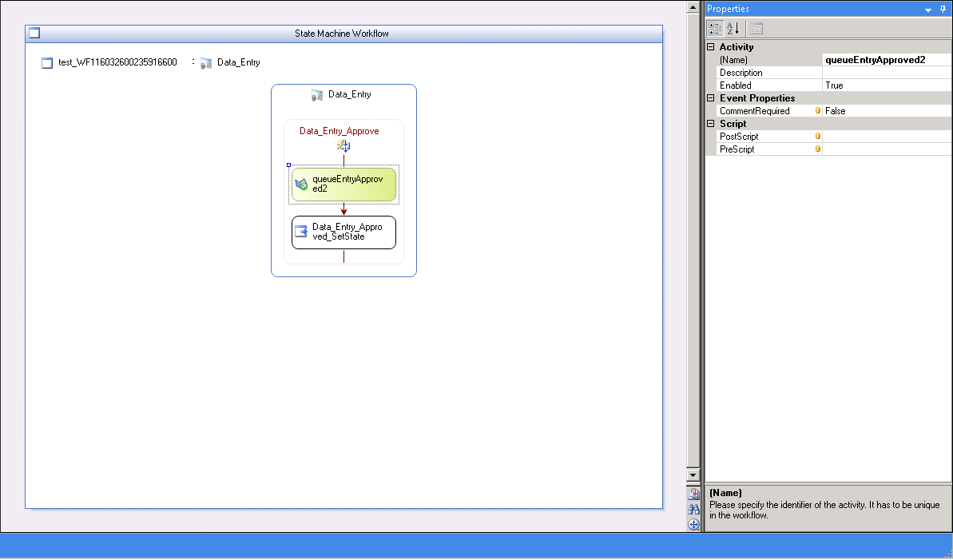Collapse the Script property category
Viewport: 953px width, 560px height.
[711, 124]
